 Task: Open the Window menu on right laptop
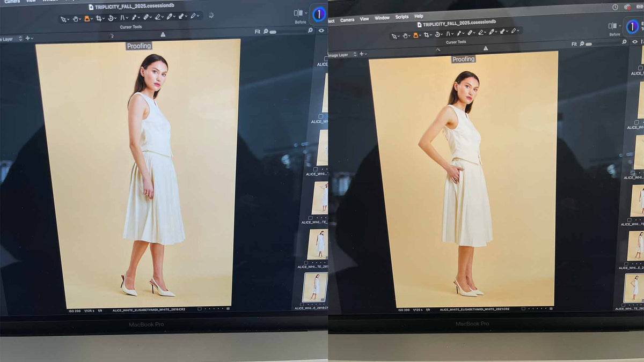click(382, 18)
